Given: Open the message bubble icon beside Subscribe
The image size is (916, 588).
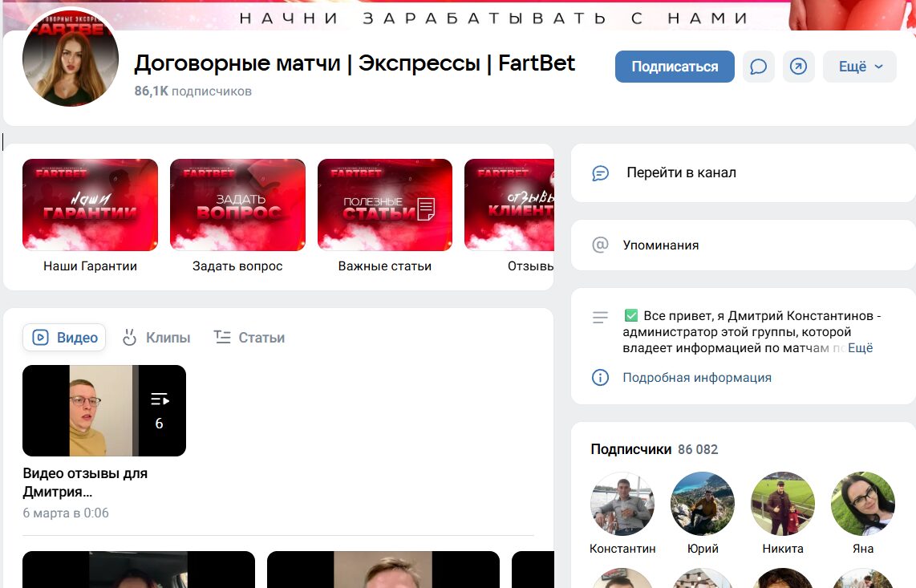Looking at the screenshot, I should [758, 67].
